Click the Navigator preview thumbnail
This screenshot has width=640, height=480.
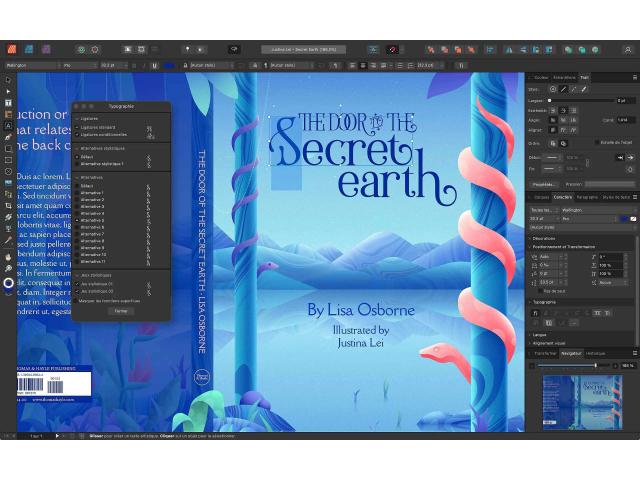click(581, 398)
